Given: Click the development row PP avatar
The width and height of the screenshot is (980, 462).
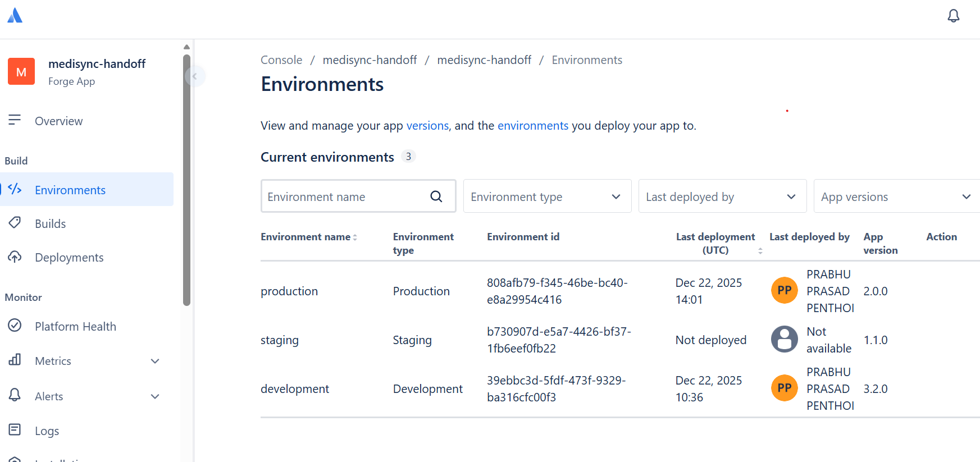Looking at the screenshot, I should point(784,388).
